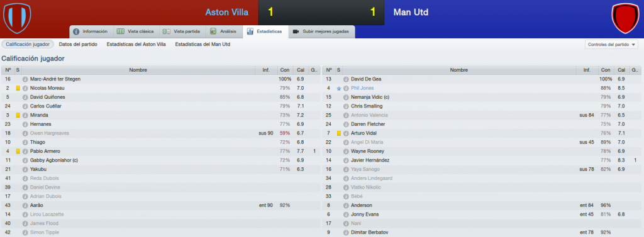Select the Calificación jugador view
The width and height of the screenshot is (644, 237).
(28, 45)
